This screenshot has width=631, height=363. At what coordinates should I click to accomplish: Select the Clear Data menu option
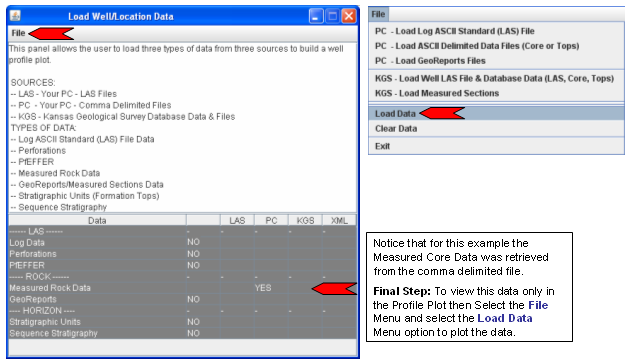(x=496, y=129)
